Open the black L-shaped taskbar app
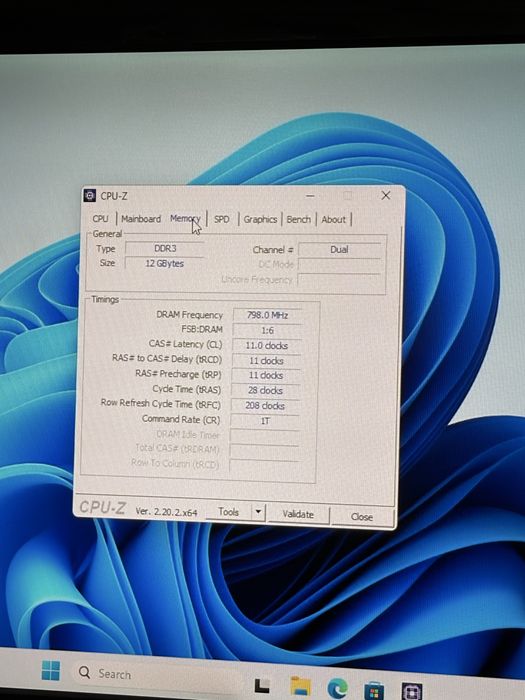Screen dimensions: 525x700 [x=262, y=686]
